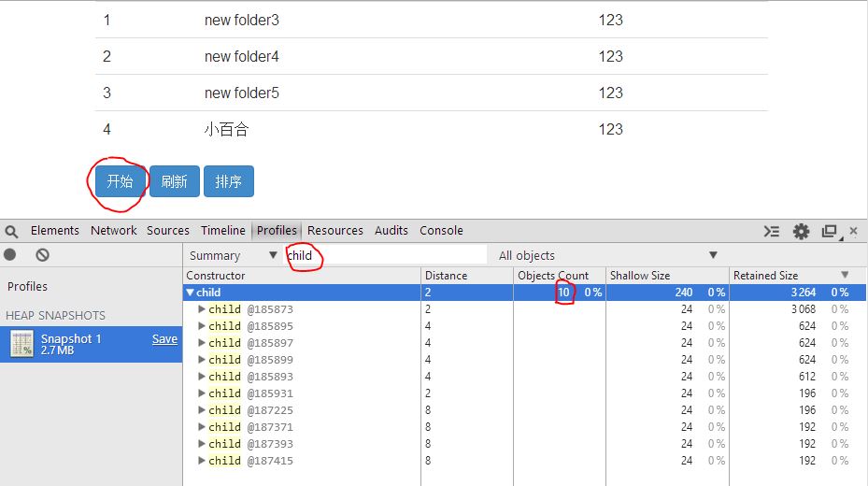Screen dimensions: 868x486
Task: Click the 刷新 button
Action: pyautogui.click(x=174, y=181)
